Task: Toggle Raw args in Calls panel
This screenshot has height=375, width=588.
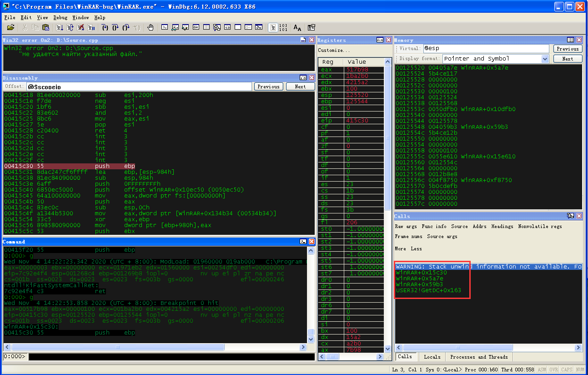Action: 406,226
